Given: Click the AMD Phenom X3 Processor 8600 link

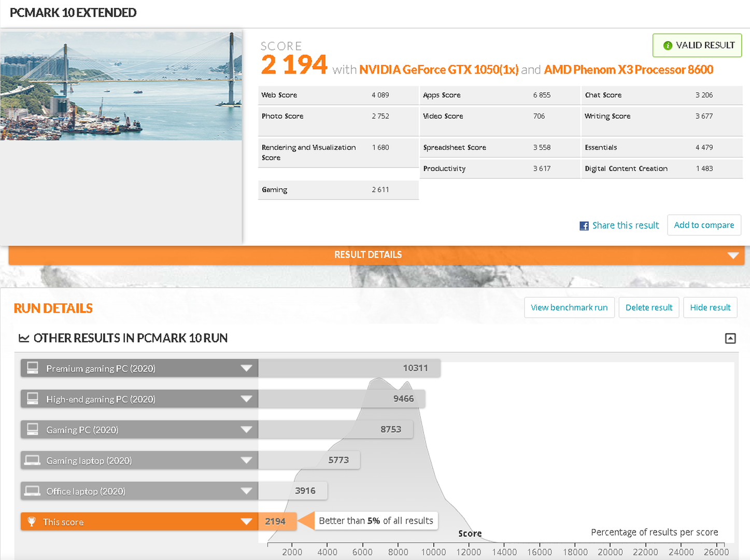Looking at the screenshot, I should tap(629, 69).
